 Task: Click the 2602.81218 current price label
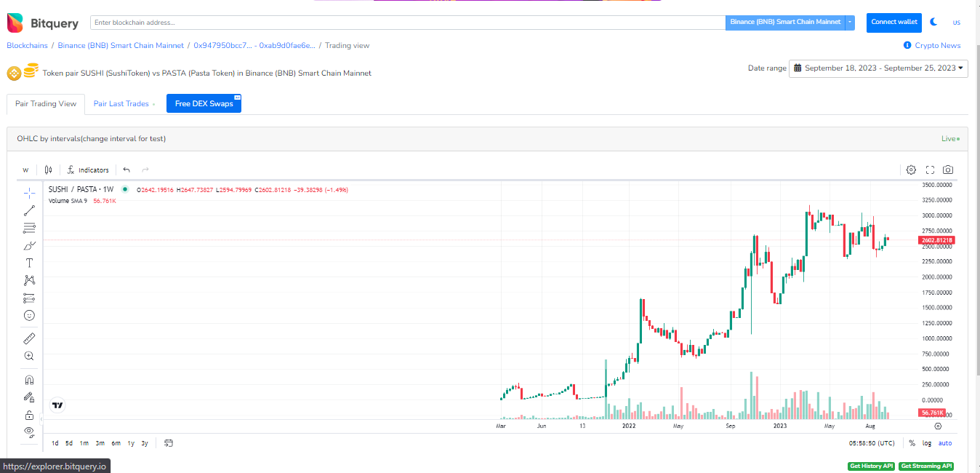point(936,240)
